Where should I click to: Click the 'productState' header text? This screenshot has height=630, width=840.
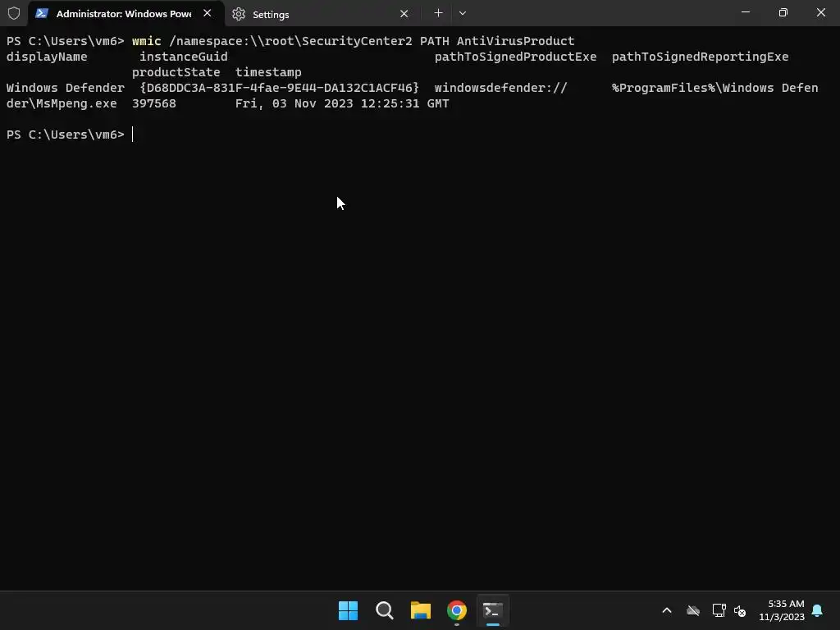176,72
